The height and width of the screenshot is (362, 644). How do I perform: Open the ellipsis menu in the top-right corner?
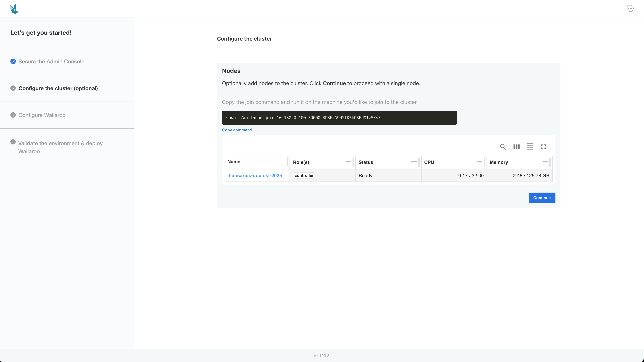click(630, 8)
